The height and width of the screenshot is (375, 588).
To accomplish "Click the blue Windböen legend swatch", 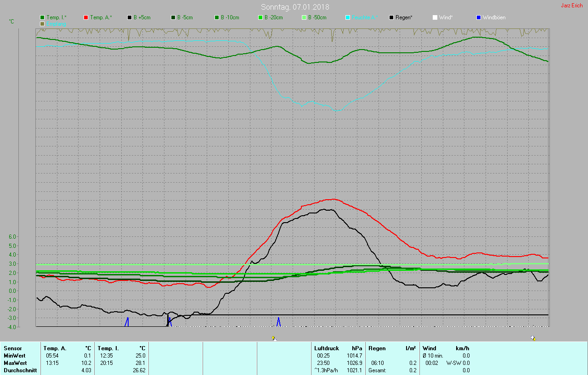I will click(479, 17).
